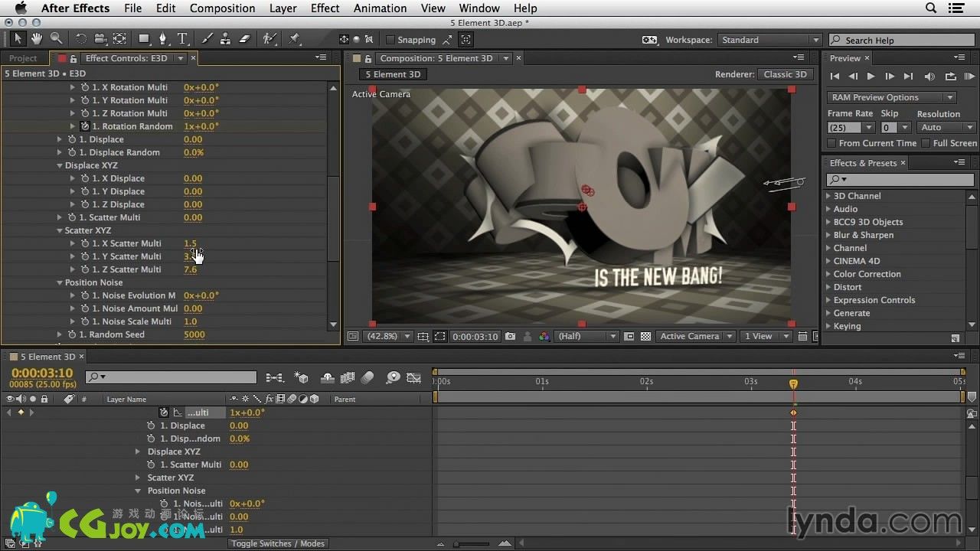This screenshot has width=980, height=551.
Task: Enable the Snapping checkbox
Action: [x=390, y=40]
